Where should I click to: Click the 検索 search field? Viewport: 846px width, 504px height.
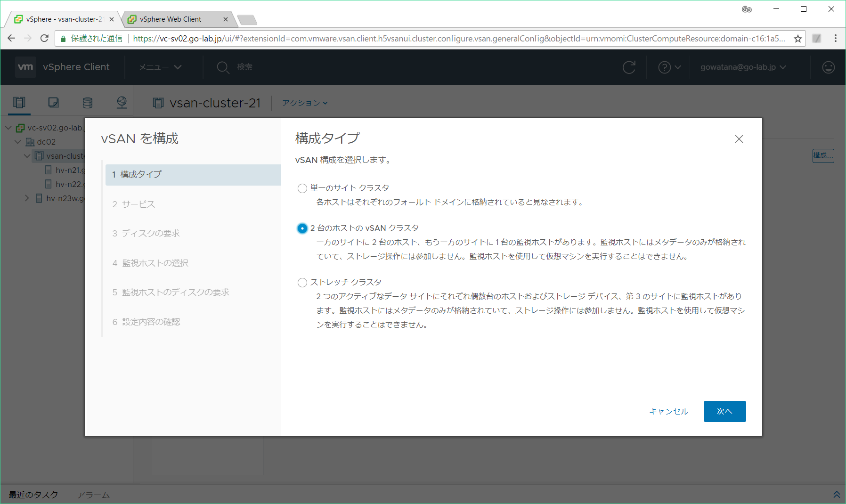tap(244, 67)
